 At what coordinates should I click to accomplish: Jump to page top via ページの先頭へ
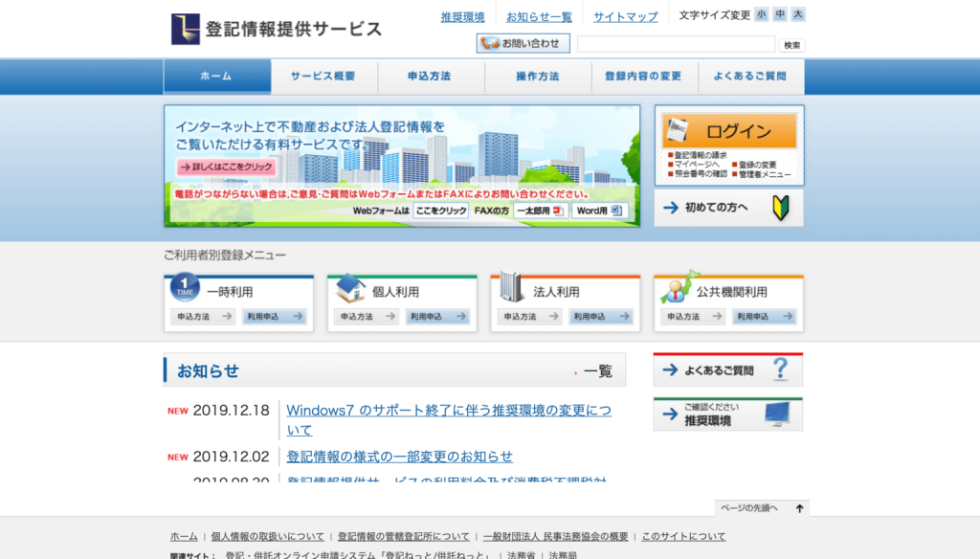pyautogui.click(x=762, y=508)
